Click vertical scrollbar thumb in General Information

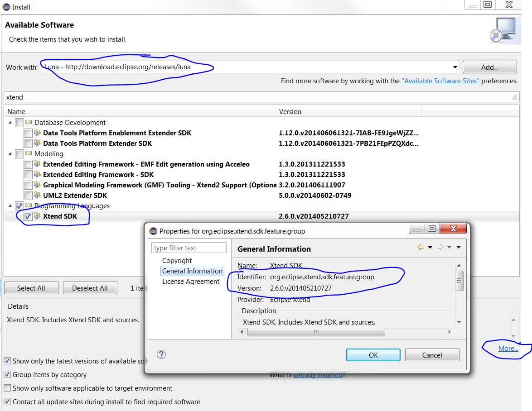(459, 281)
